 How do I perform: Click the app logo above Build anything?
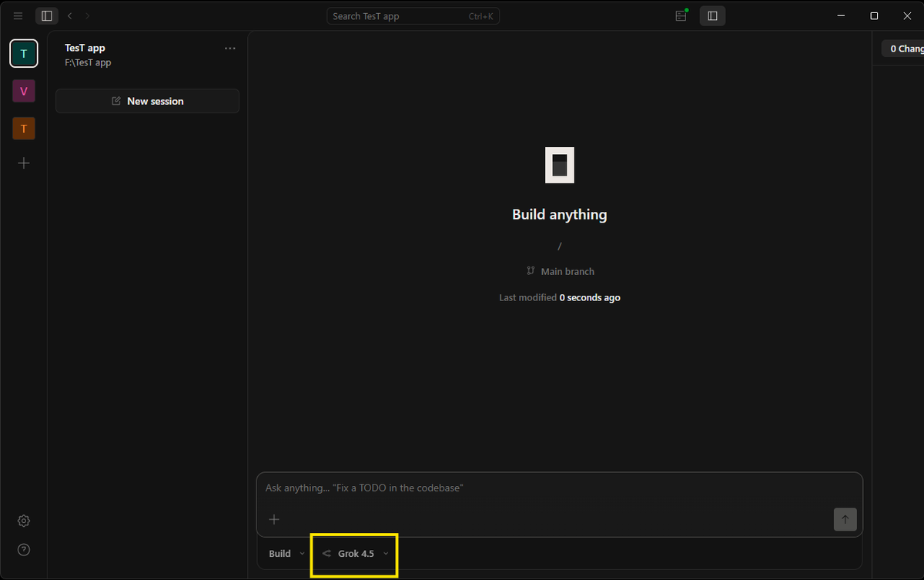tap(560, 165)
